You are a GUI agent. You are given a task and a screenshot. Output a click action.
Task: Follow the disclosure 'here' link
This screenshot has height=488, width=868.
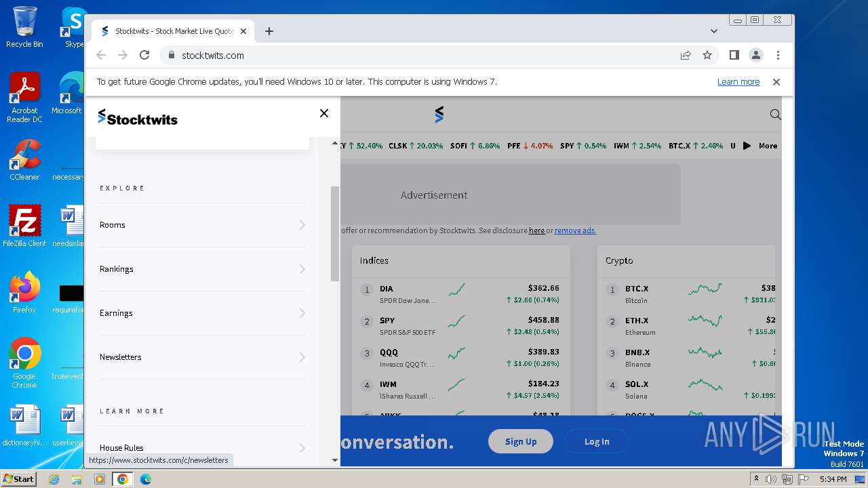(x=536, y=230)
